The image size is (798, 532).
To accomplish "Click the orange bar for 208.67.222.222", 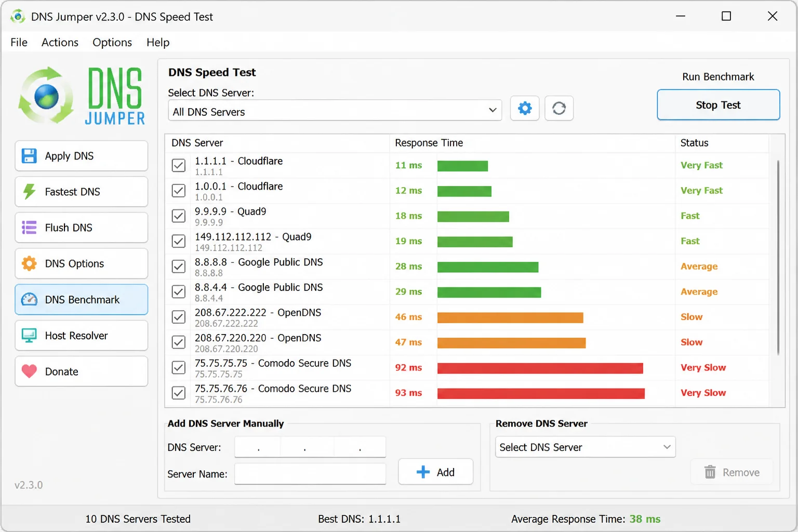I will (x=510, y=317).
